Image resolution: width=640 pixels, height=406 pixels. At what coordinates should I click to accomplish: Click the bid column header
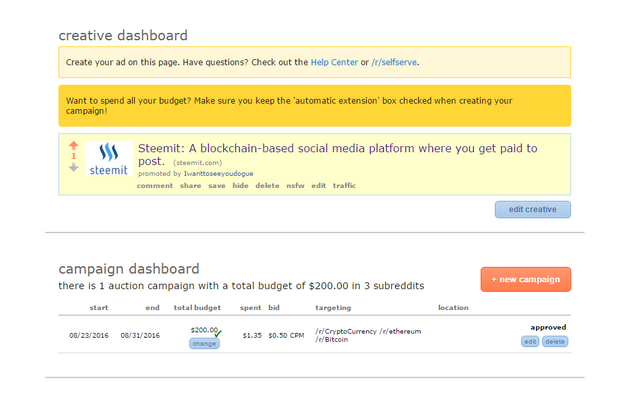274,308
